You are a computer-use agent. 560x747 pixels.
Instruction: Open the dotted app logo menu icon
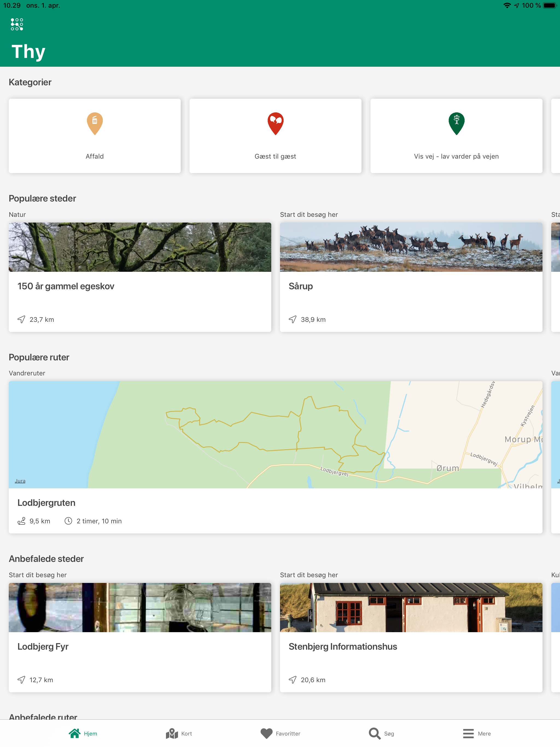(17, 24)
